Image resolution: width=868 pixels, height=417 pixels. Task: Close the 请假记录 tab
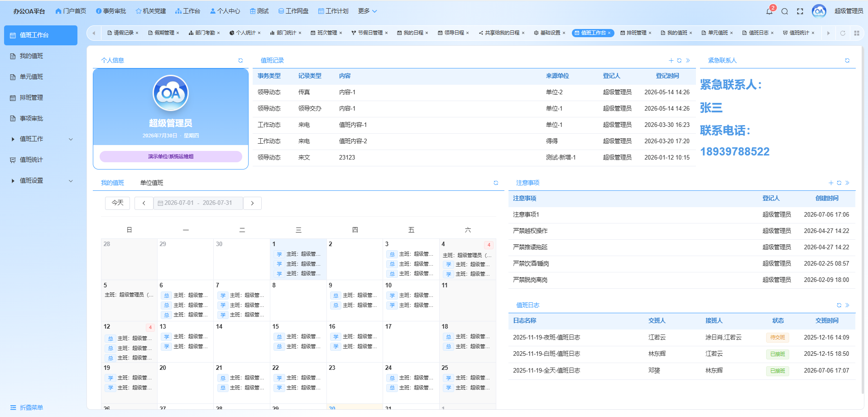point(137,33)
